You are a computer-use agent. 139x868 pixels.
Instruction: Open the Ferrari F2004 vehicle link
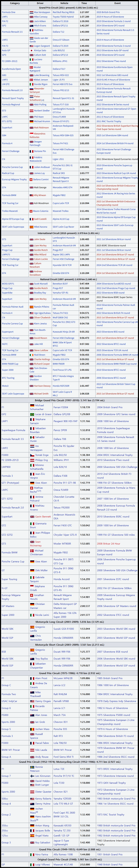coord(61,407)
